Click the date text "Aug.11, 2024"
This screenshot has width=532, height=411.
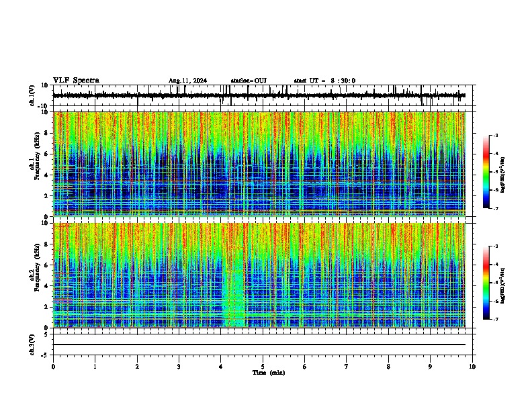187,81
